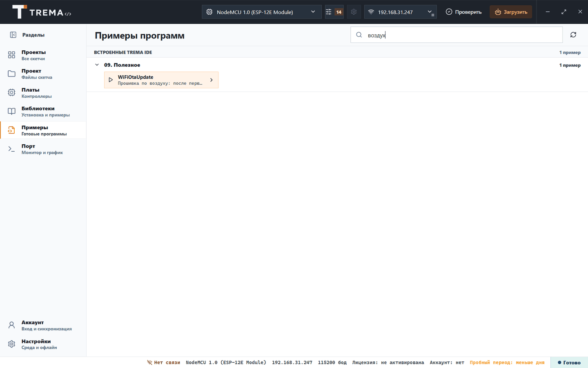Open Проекты section in sidebar
Screen dimensions: 588x368
click(43, 55)
